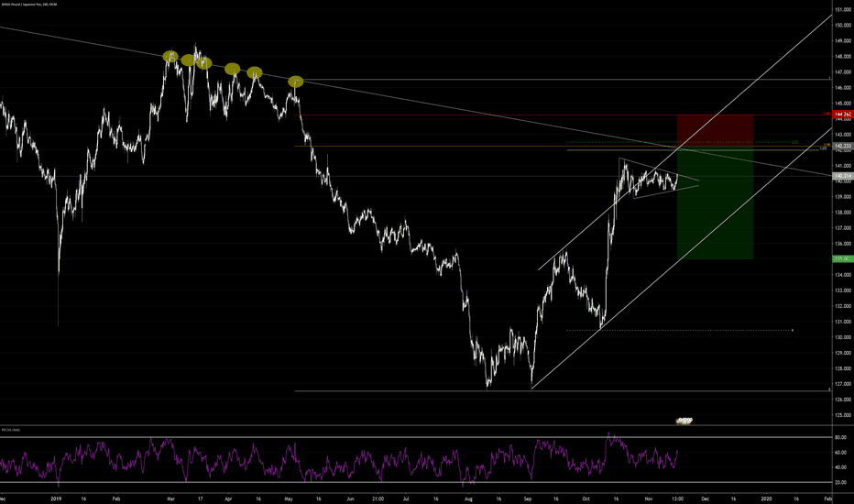This screenshot has height=504, width=854.
Task: Click the first yellow ellipse marker on trendline
Action: pos(170,57)
